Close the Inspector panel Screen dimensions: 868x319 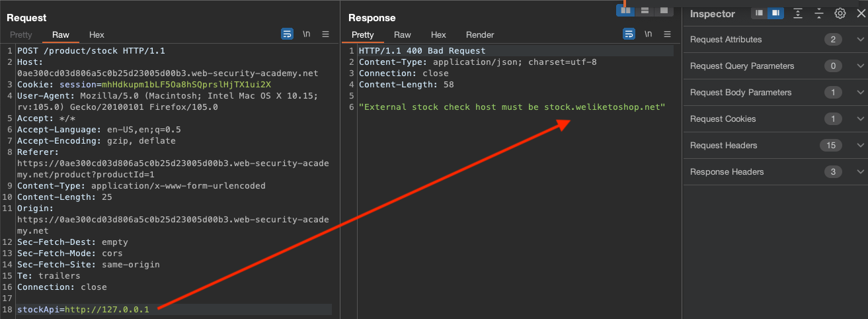click(x=860, y=13)
